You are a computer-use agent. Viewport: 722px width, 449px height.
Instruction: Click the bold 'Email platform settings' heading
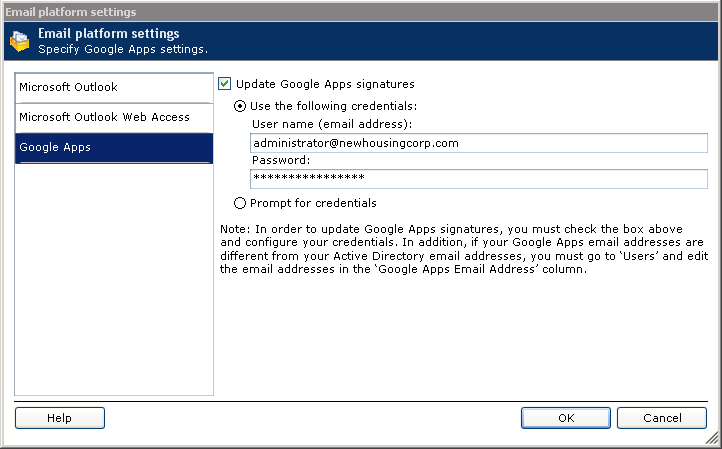pos(109,34)
